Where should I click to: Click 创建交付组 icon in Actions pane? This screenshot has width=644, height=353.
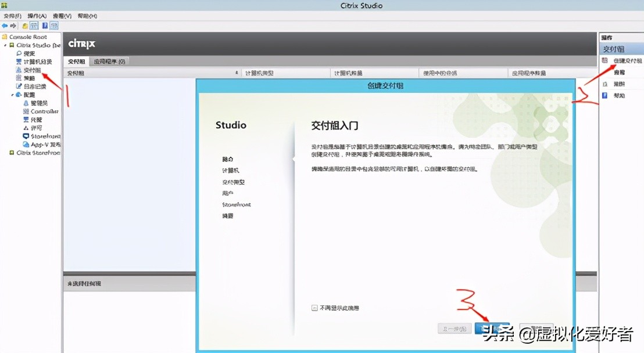pos(604,61)
